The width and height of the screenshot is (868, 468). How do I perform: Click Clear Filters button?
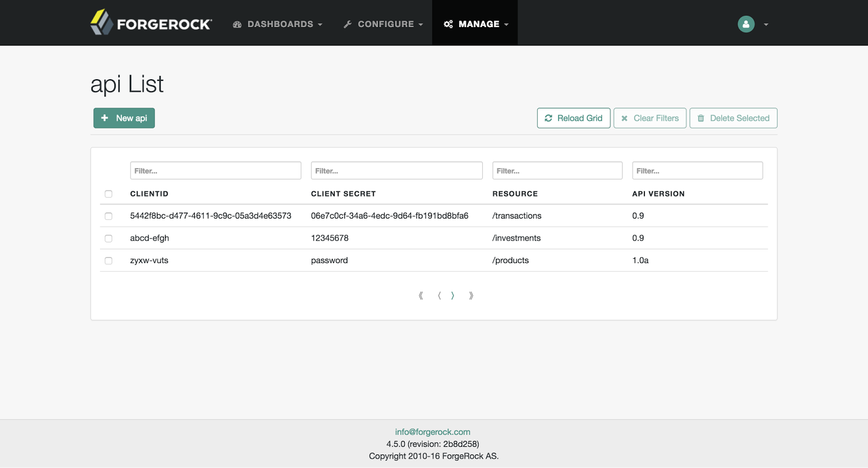click(x=650, y=118)
